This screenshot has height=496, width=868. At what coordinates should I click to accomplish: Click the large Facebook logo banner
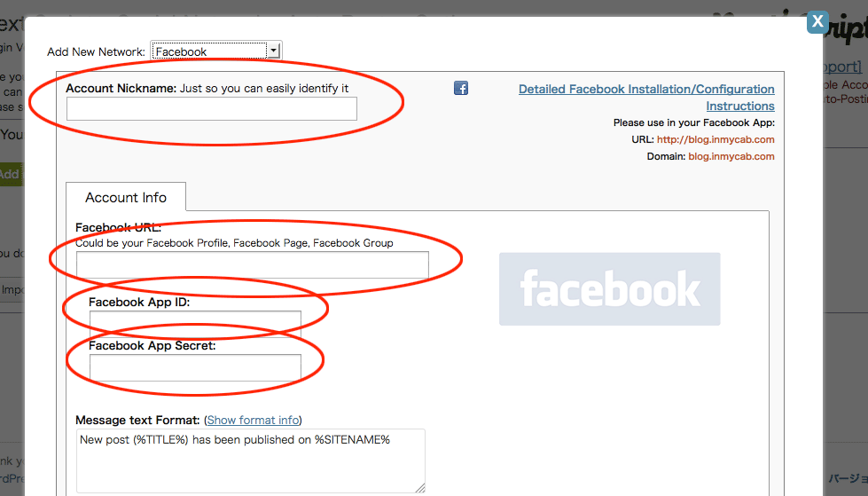(609, 288)
